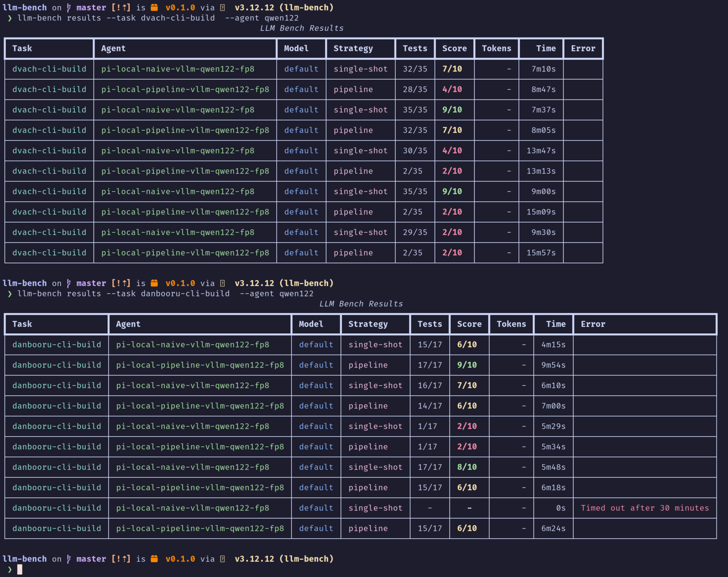Click the 'single-shot' strategy in the 9m00s row
The image size is (728, 577).
(361, 191)
